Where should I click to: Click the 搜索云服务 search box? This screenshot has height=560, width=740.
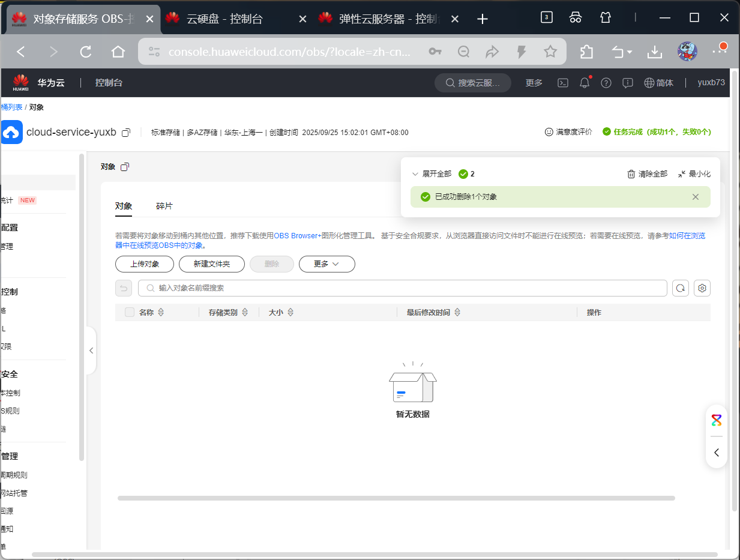tap(473, 83)
